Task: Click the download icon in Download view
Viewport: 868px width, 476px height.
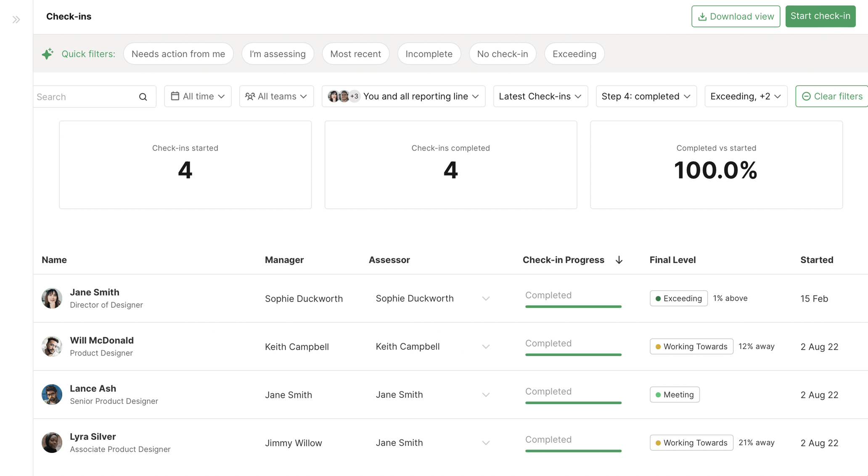Action: tap(702, 17)
